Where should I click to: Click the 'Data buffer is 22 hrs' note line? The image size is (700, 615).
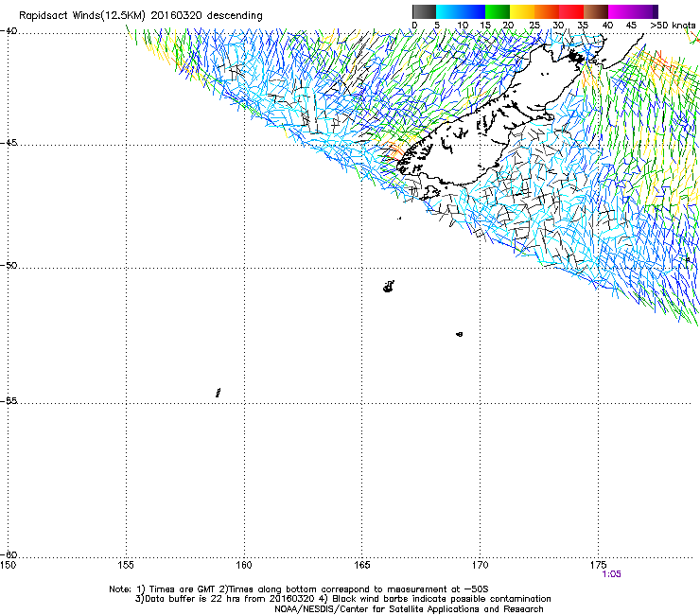(x=342, y=599)
